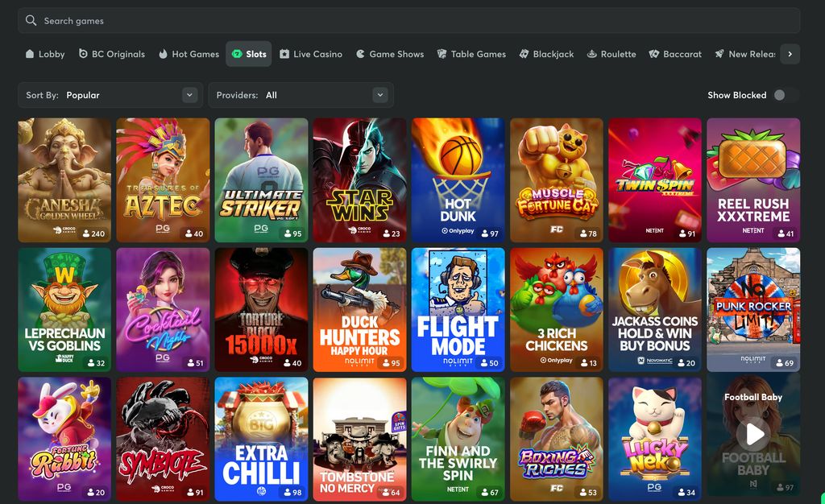Open the Ganesha Golden Wheel game
Screen dimensions: 825x504
64,180
